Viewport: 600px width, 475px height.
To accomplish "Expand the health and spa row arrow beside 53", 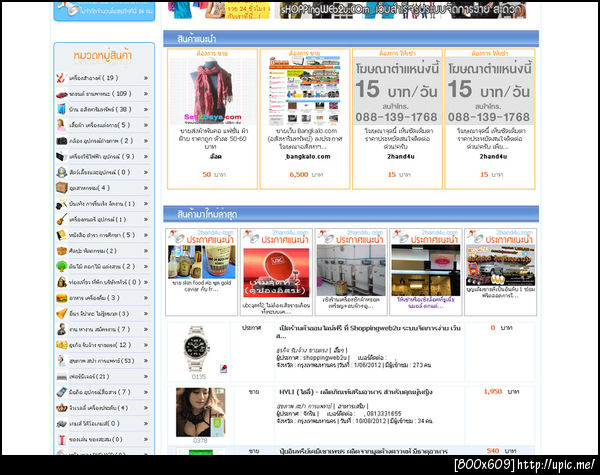I will pyautogui.click(x=146, y=361).
